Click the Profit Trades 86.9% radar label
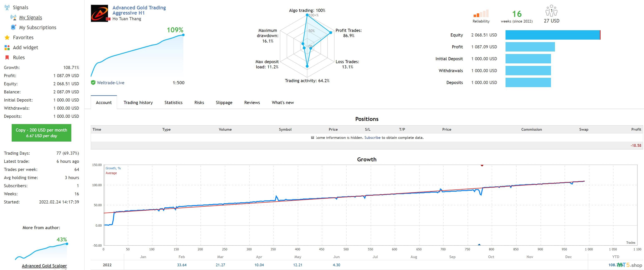The width and height of the screenshot is (644, 270). coord(348,33)
